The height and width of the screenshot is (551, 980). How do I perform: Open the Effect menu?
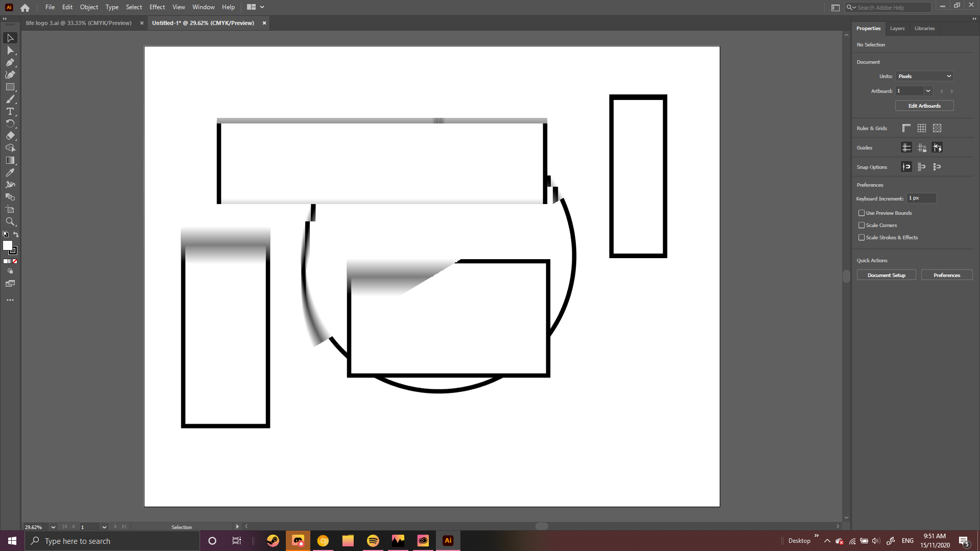point(157,7)
